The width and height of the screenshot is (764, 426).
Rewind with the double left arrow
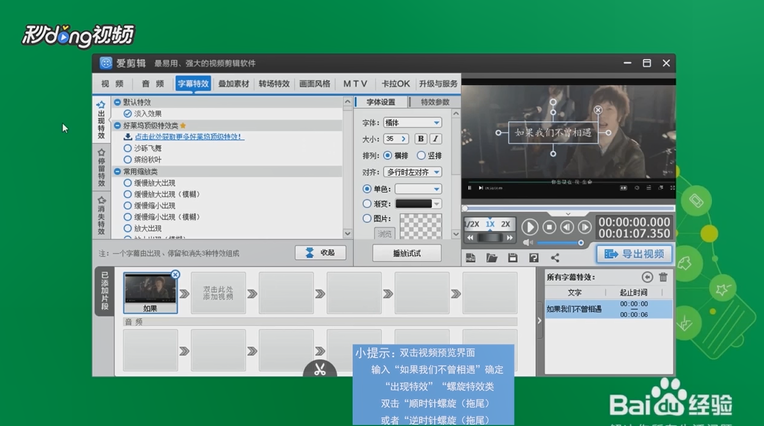[470, 238]
